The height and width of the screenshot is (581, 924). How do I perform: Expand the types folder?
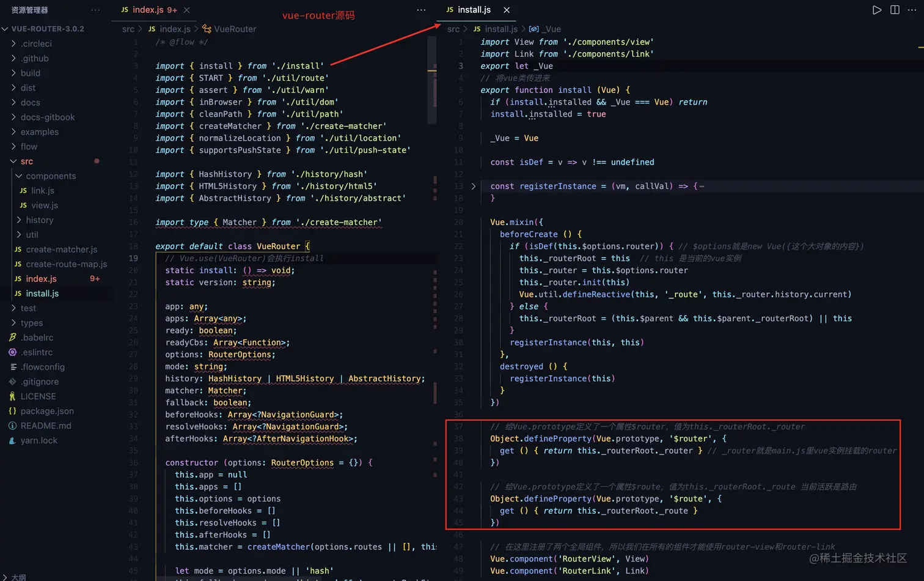(x=13, y=323)
